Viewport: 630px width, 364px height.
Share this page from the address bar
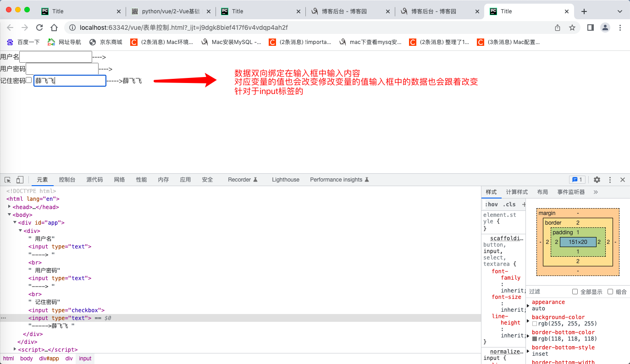click(x=558, y=28)
